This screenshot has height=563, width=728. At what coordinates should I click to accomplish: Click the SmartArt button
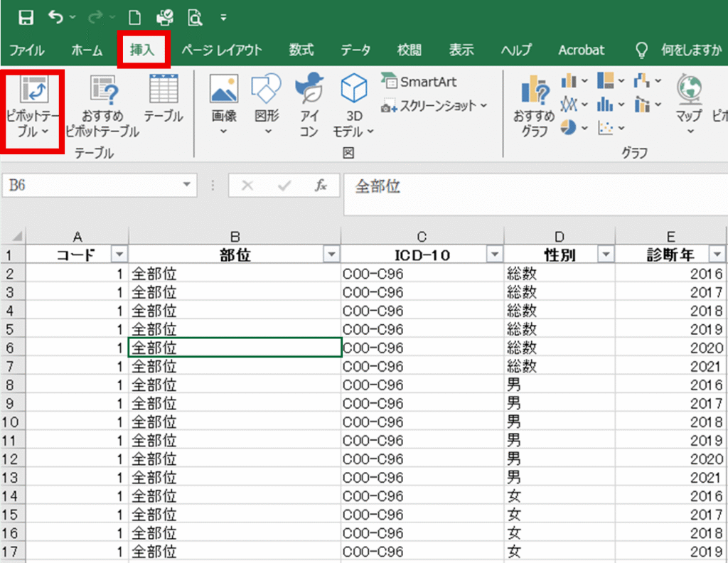419,82
